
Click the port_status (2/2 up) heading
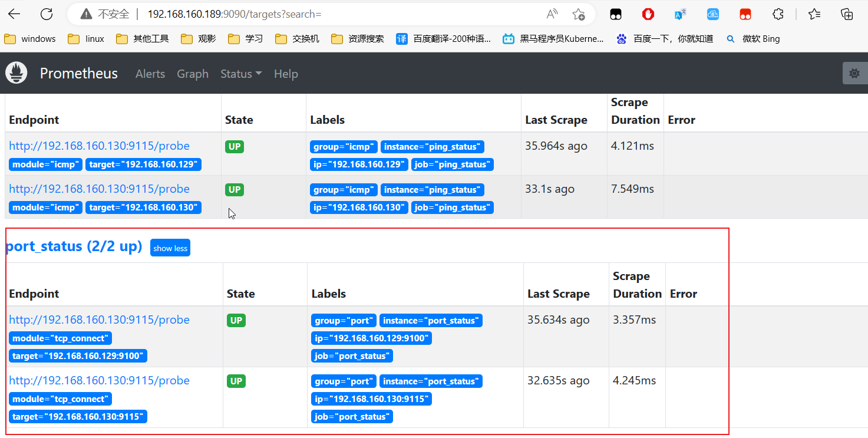(74, 246)
